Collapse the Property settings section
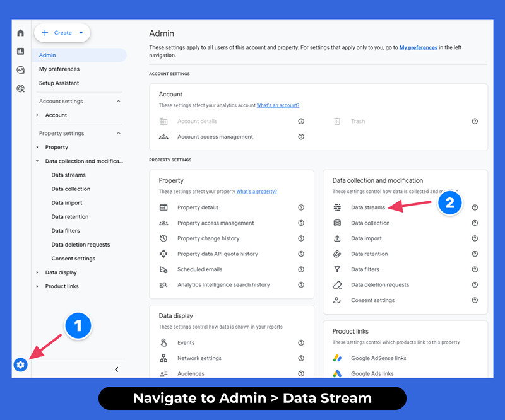Screen dimensions: 505x420 (x=119, y=133)
